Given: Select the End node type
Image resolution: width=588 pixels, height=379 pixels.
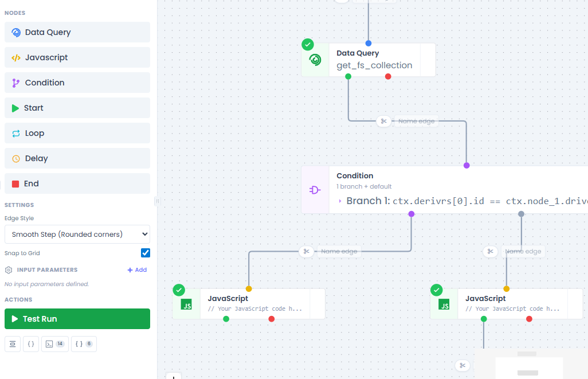Looking at the screenshot, I should pyautogui.click(x=77, y=183).
